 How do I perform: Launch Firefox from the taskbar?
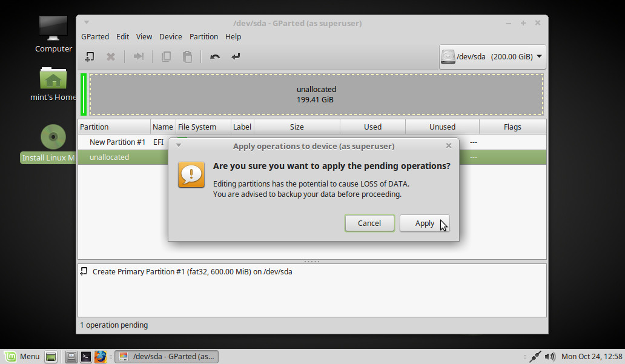coord(101,357)
